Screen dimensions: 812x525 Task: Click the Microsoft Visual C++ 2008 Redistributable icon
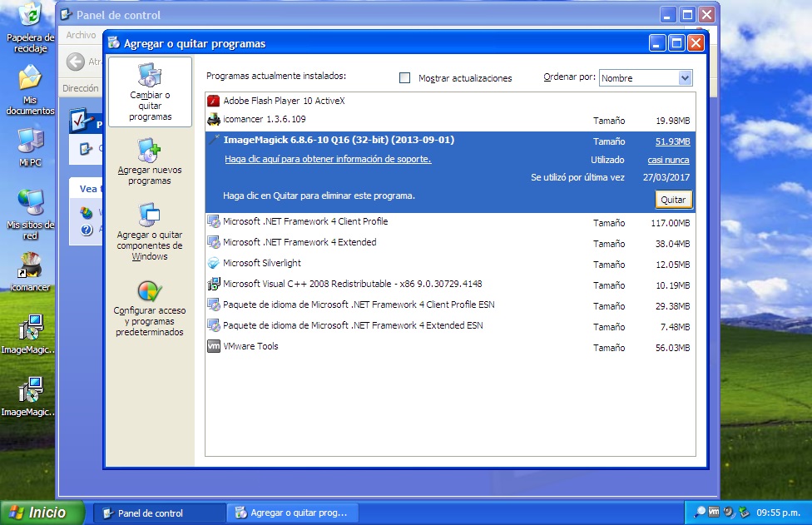[x=213, y=284]
